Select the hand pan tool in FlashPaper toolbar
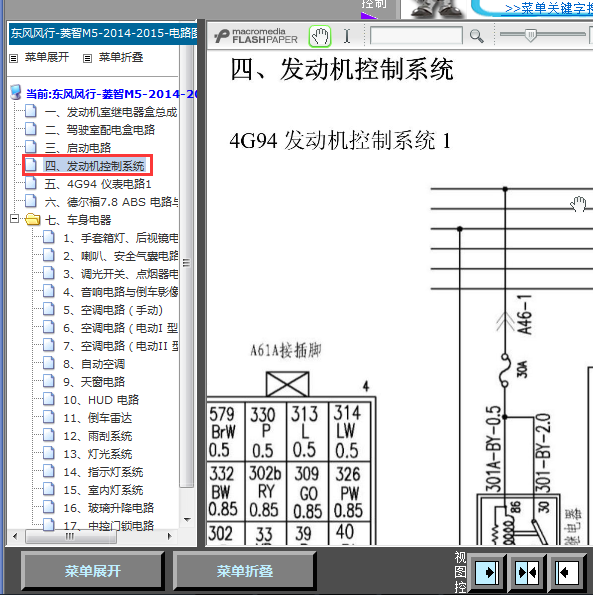Image resolution: width=593 pixels, height=595 pixels. (x=320, y=36)
